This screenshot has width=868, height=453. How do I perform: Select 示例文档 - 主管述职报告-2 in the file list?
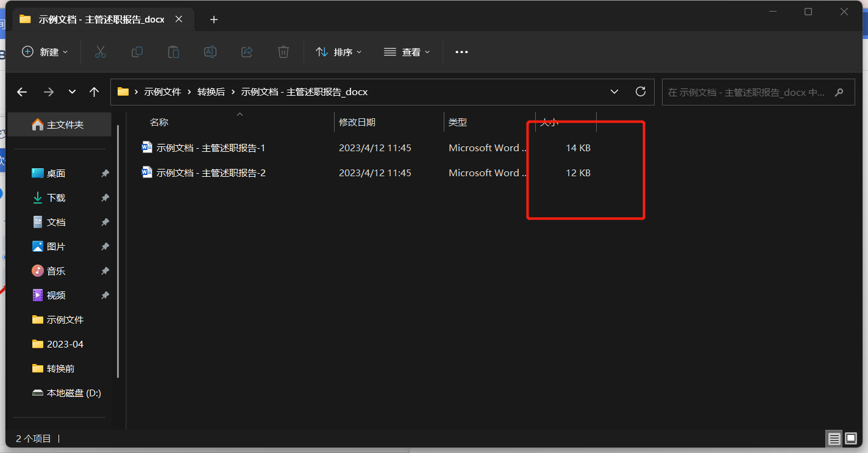(x=210, y=173)
